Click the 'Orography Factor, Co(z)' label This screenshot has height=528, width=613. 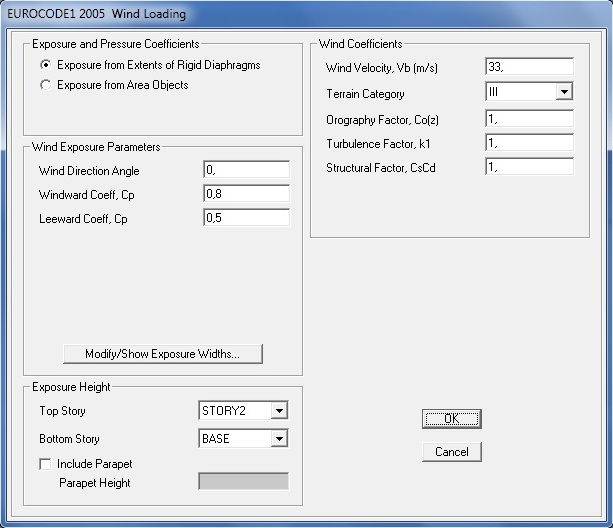click(382, 120)
